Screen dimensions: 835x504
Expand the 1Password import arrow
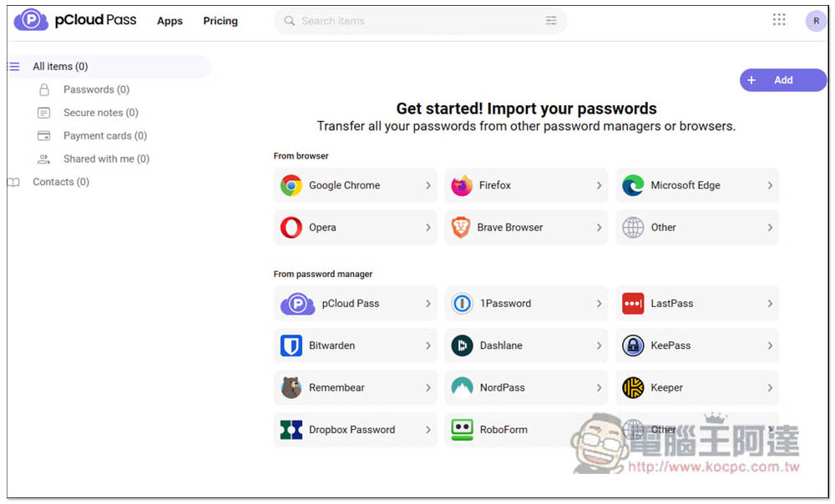[x=599, y=304]
